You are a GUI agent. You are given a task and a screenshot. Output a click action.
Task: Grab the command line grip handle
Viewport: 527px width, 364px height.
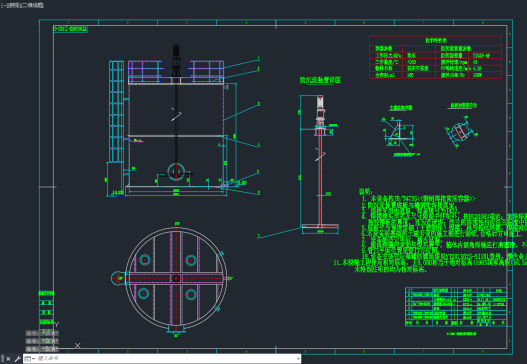point(2,359)
